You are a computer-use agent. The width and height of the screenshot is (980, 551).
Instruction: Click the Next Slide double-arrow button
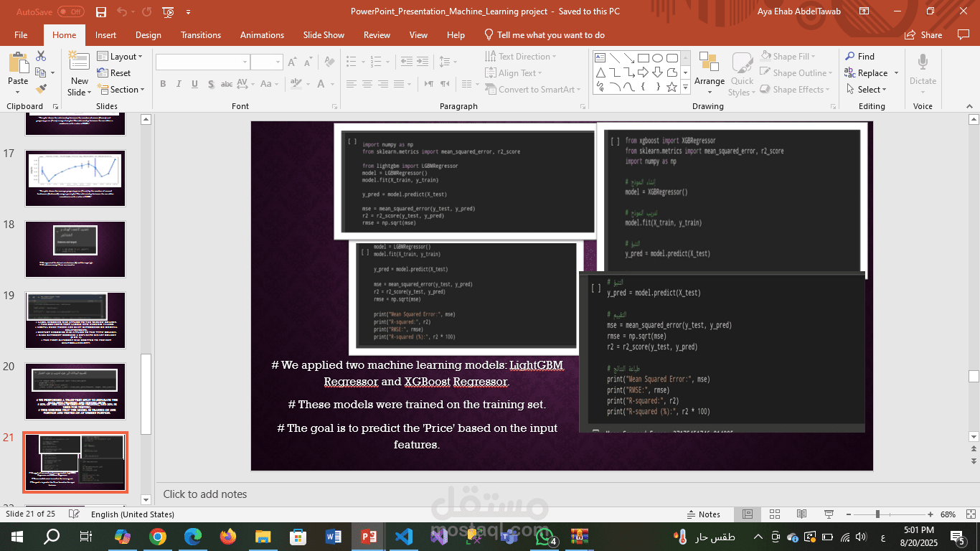tap(974, 461)
